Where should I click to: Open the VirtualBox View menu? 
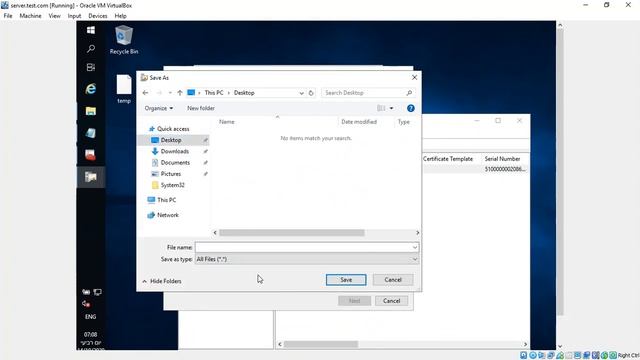pyautogui.click(x=54, y=16)
